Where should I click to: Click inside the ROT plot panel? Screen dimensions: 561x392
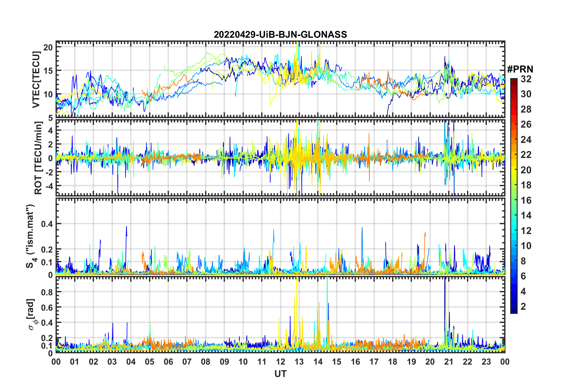pyautogui.click(x=280, y=158)
